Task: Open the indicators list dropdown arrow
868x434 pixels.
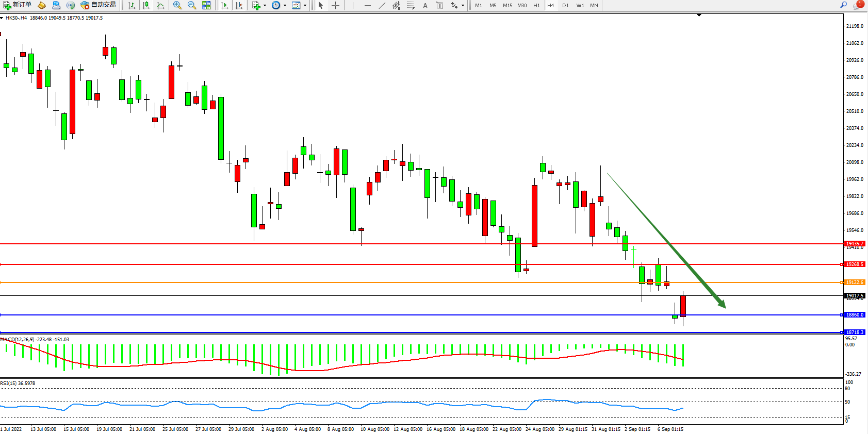Action: (265, 6)
